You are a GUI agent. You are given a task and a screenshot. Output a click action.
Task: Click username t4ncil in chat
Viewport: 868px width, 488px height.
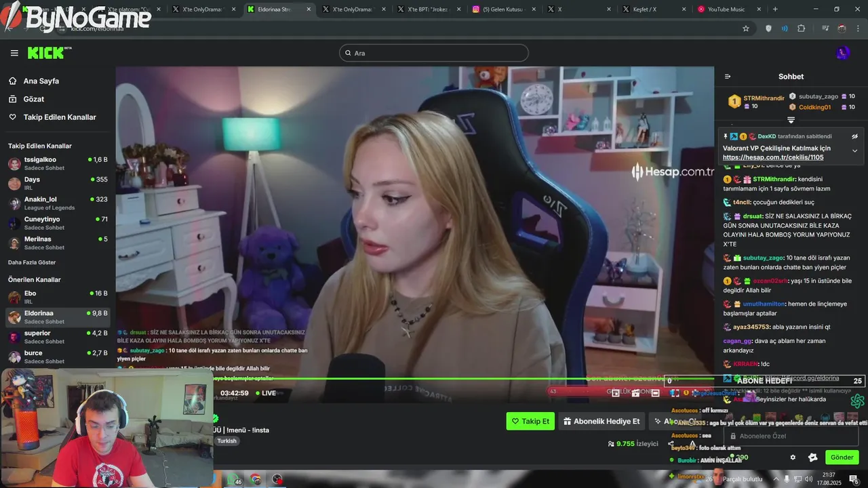point(743,202)
